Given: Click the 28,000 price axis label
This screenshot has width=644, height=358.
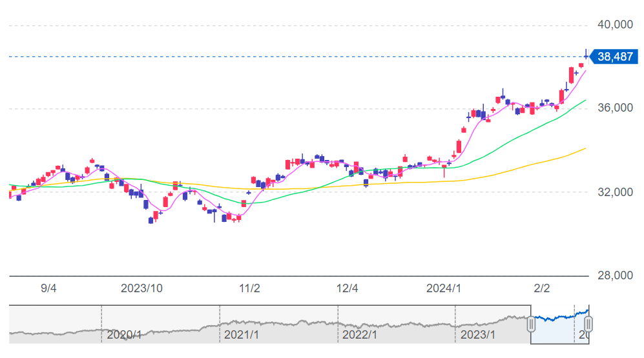Looking at the screenshot, I should click(614, 276).
